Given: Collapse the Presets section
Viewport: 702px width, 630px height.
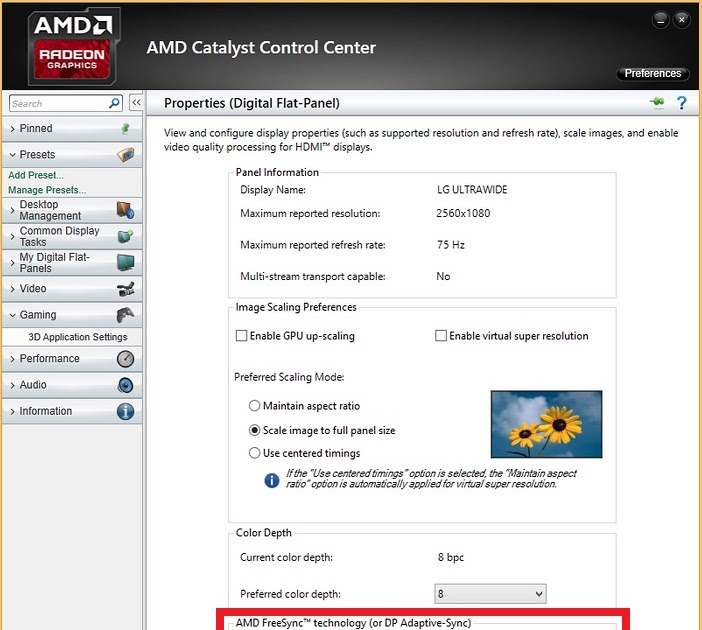Looking at the screenshot, I should [13, 155].
